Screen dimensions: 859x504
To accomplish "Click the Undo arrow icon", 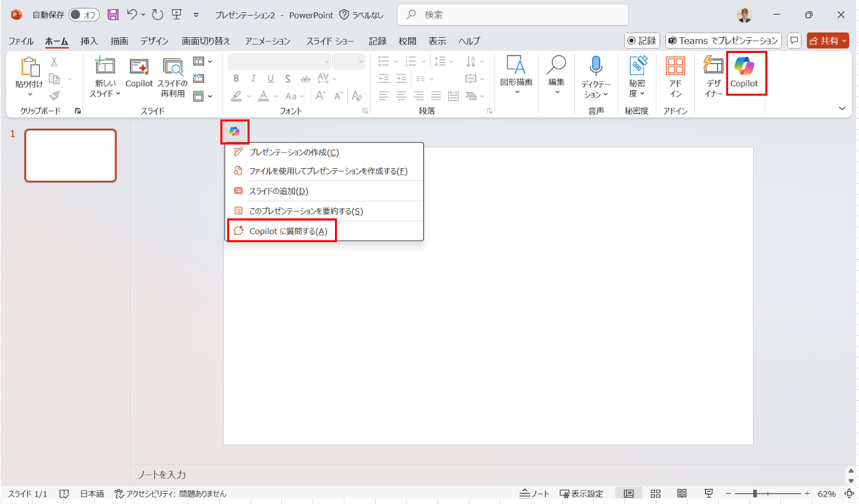I will tap(132, 14).
